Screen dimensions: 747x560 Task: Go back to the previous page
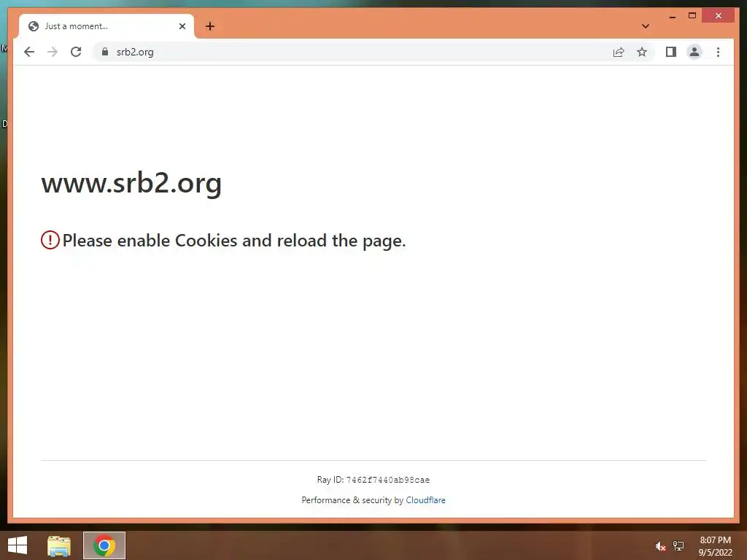coord(29,52)
